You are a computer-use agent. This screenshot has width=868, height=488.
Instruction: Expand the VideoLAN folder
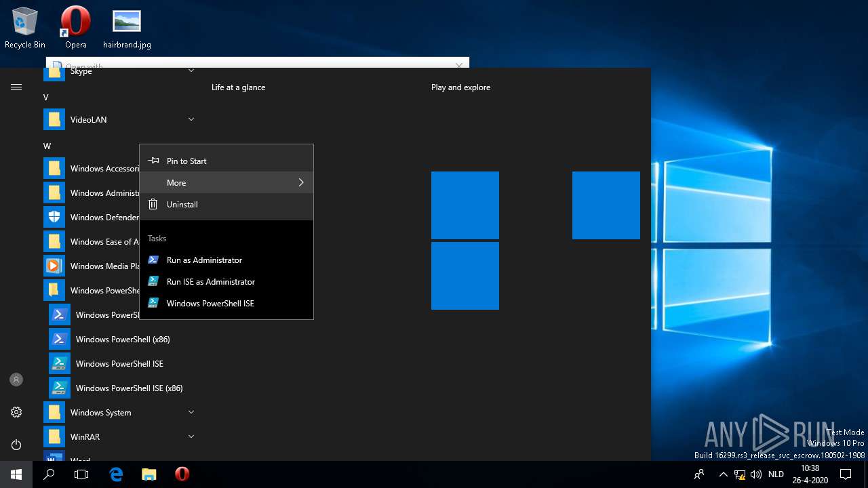point(119,120)
